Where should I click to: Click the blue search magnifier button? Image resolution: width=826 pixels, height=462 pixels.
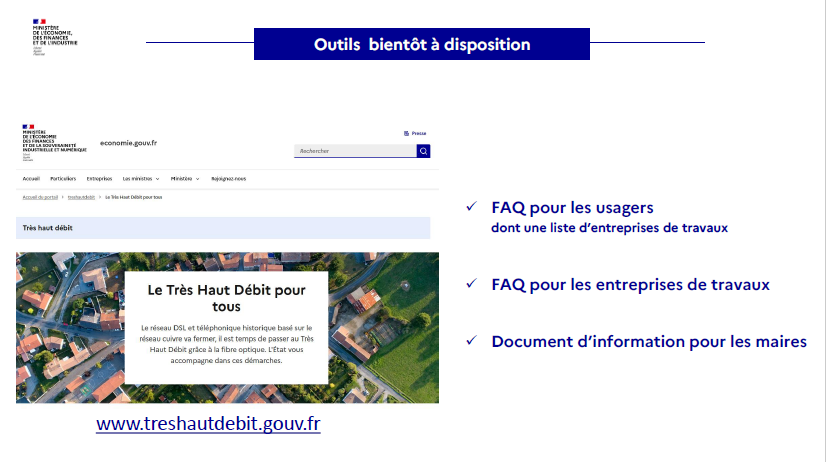[423, 151]
